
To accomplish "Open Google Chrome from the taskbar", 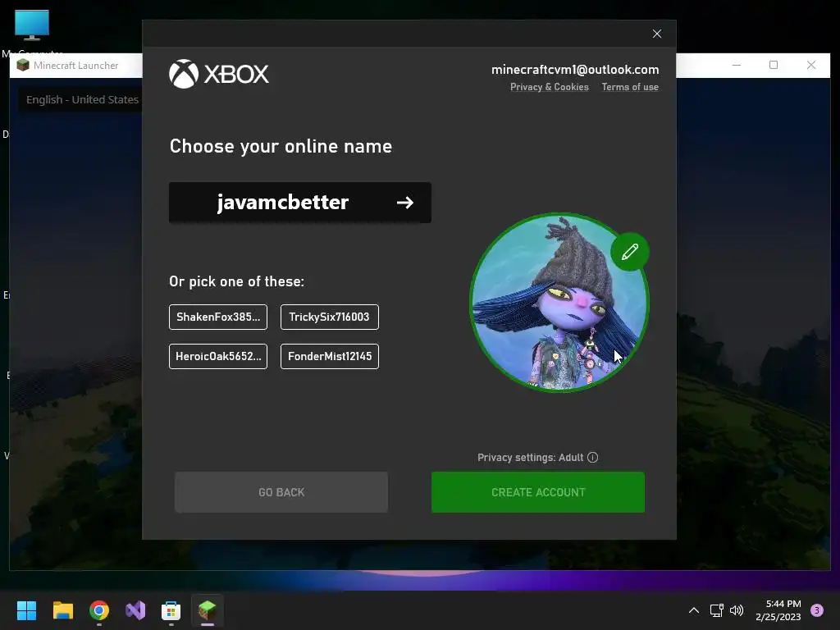I will pyautogui.click(x=99, y=610).
